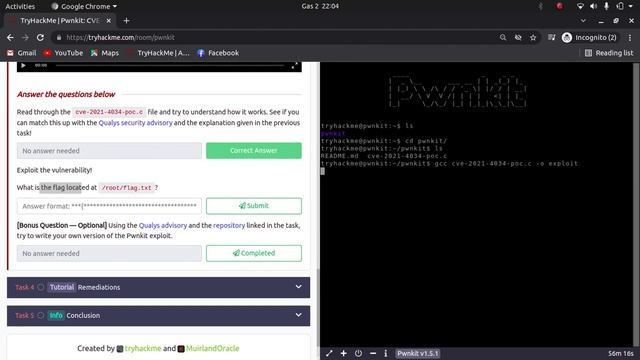
Task: Open the media control icon in toolbar
Action: coord(551,38)
